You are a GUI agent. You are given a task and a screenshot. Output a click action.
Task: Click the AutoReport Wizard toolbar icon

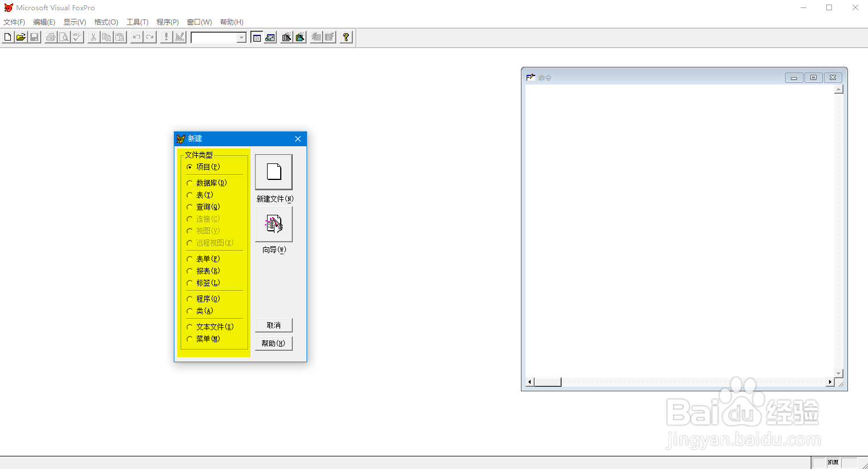click(329, 37)
